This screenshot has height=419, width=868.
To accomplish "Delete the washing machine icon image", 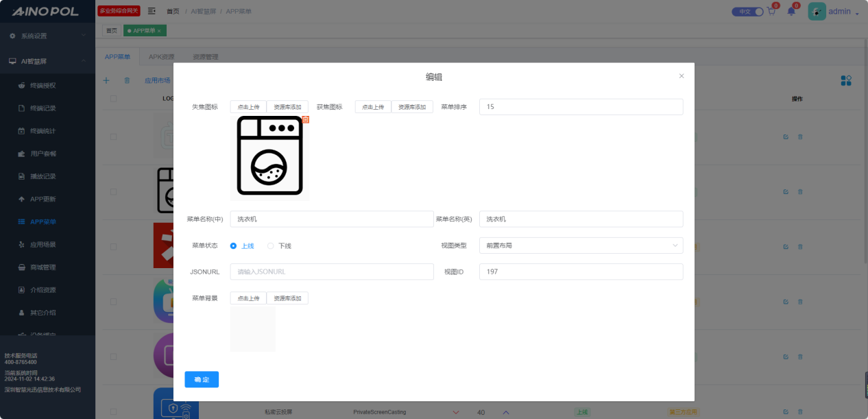I will pos(305,119).
